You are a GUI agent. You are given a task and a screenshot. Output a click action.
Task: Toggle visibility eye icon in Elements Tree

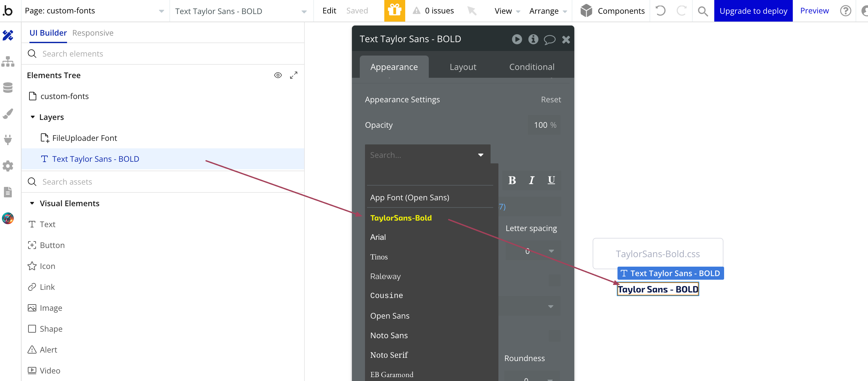pos(277,75)
